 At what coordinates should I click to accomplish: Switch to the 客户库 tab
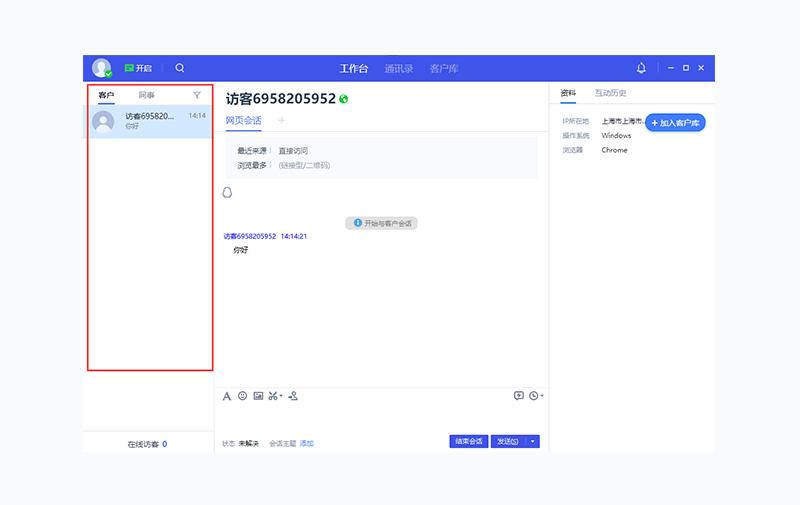444,68
